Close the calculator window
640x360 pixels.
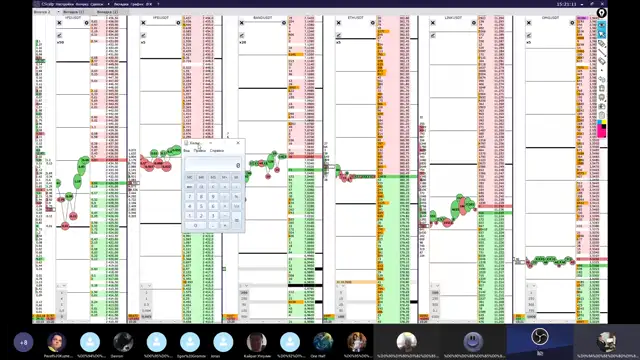click(238, 143)
